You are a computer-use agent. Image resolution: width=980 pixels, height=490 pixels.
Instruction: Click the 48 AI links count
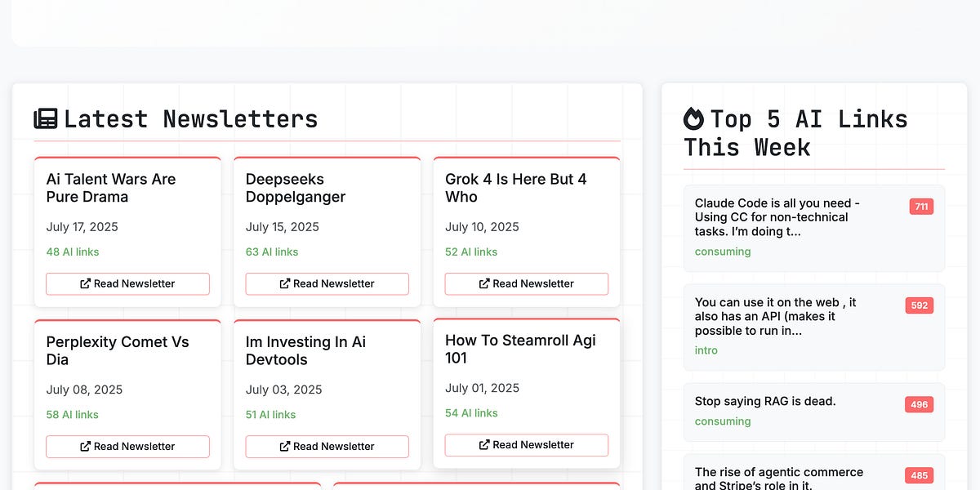point(73,252)
